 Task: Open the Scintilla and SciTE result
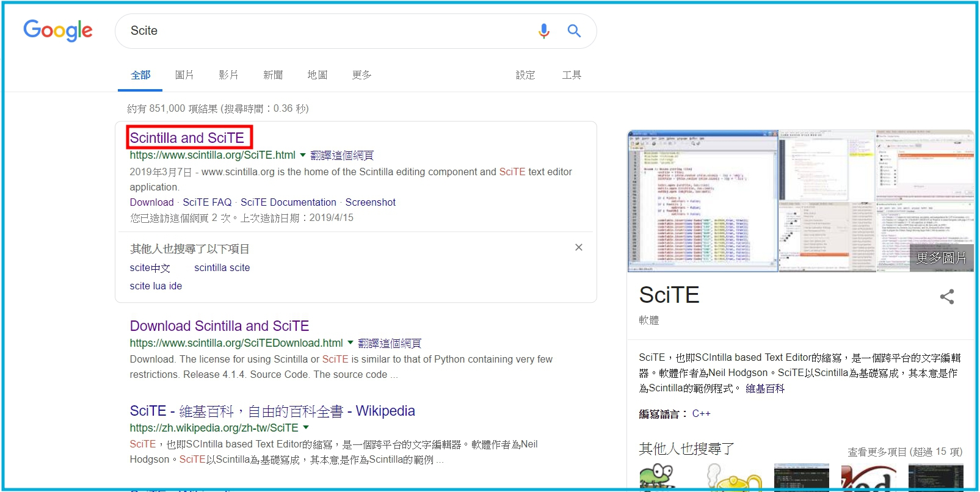[187, 138]
